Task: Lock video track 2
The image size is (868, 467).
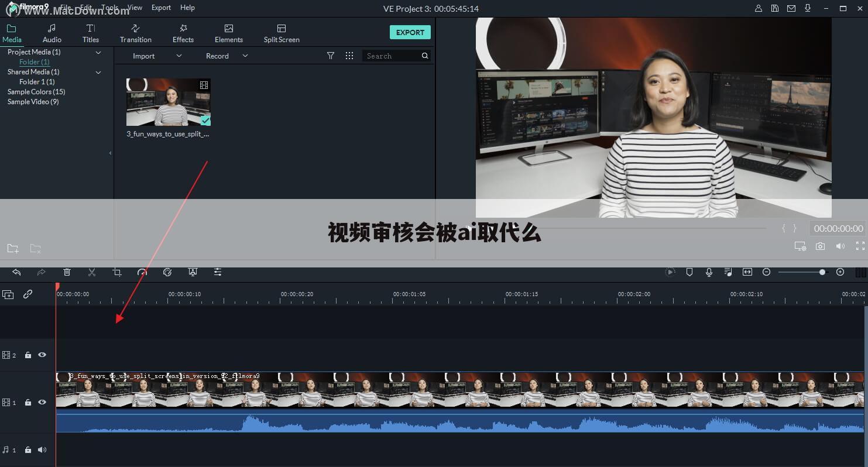Action: (28, 355)
